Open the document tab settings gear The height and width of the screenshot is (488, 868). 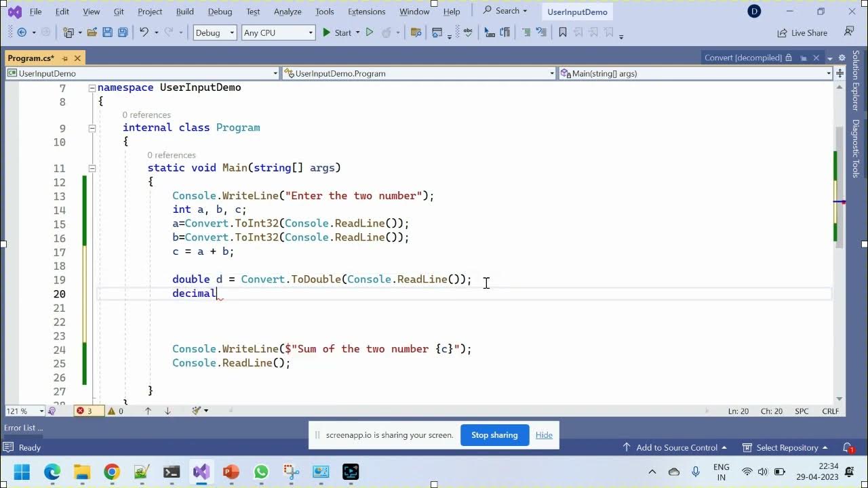pyautogui.click(x=842, y=58)
